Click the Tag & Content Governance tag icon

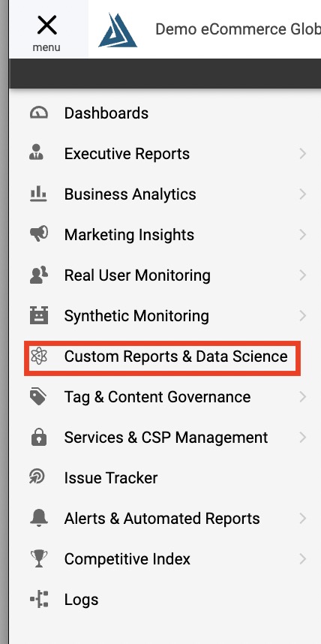coord(38,397)
